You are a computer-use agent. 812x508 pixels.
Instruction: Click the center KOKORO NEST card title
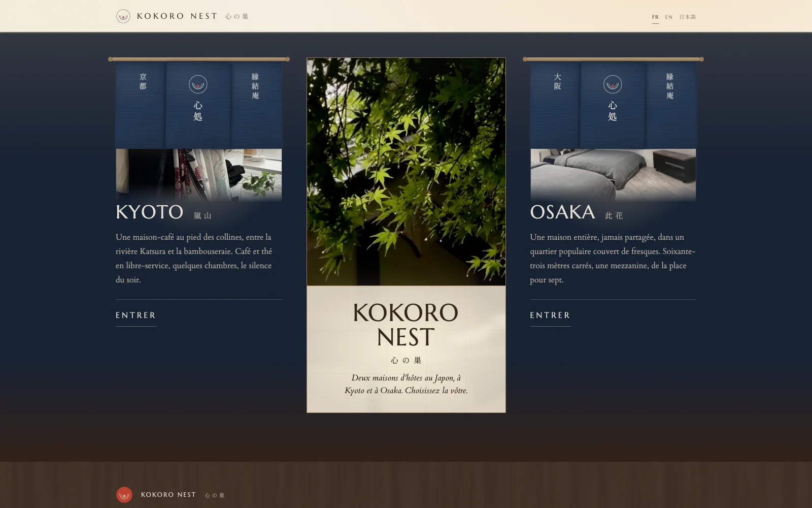406,325
